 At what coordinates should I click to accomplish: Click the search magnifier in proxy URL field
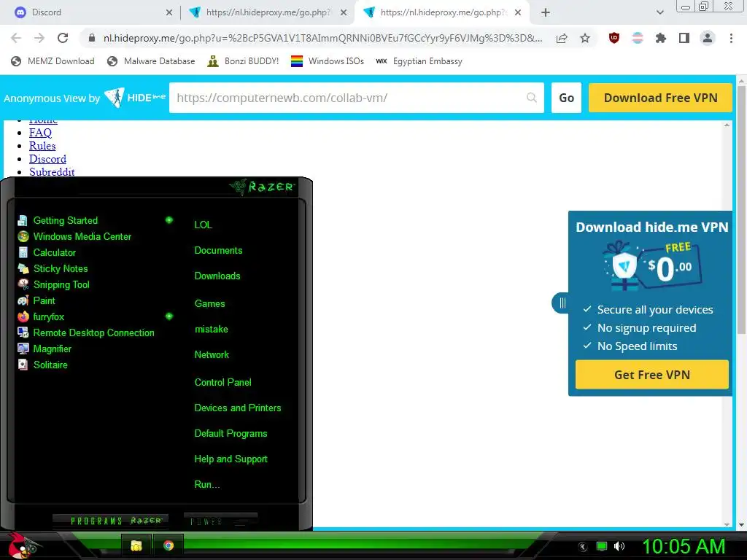(532, 98)
